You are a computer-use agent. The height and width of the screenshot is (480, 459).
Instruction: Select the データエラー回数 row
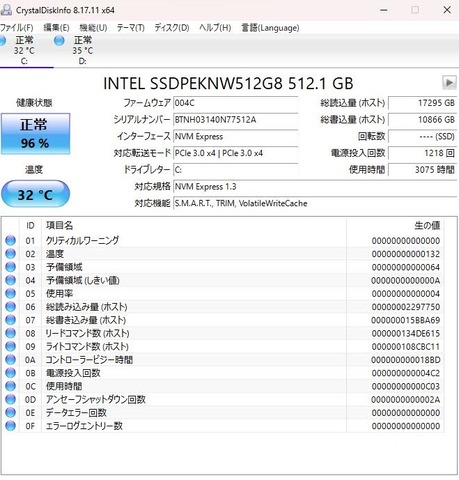point(223,413)
